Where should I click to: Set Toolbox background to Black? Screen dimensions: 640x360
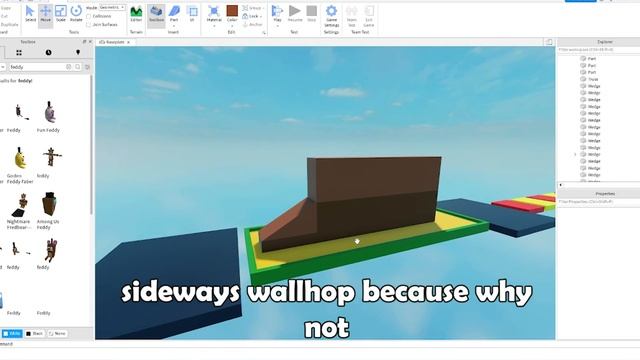click(x=35, y=333)
